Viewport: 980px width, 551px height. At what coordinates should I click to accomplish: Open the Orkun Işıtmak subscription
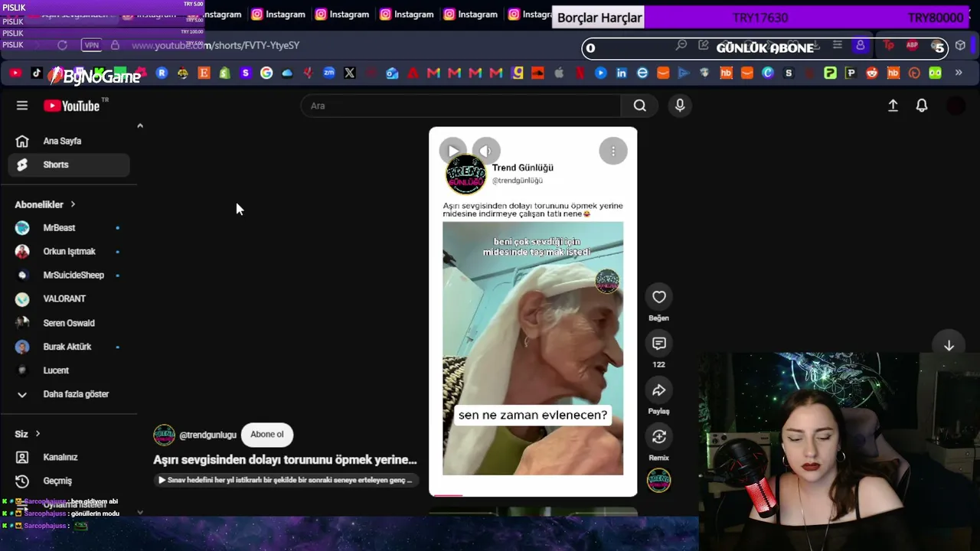tap(69, 252)
